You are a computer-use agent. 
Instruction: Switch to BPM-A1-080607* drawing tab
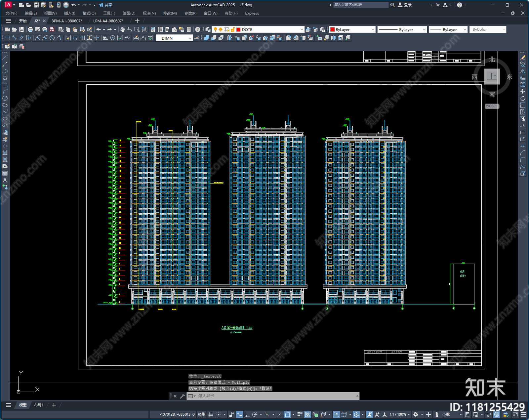(x=67, y=21)
